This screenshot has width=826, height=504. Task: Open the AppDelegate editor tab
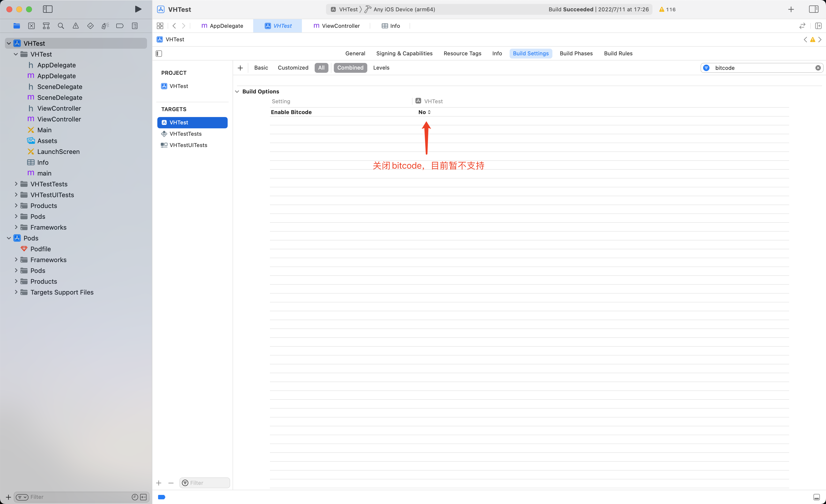222,26
